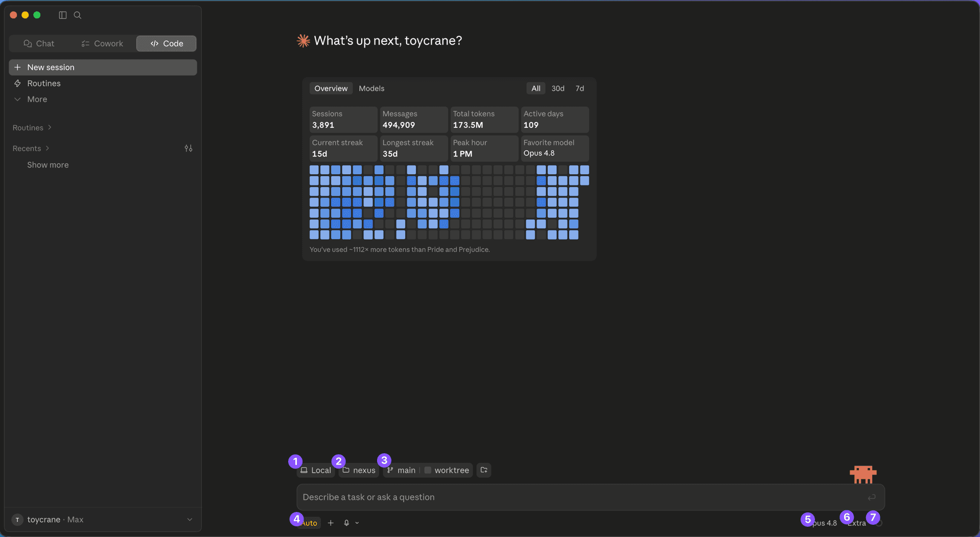The height and width of the screenshot is (537, 980).
Task: Expand the Recents section chevron
Action: (x=48, y=148)
